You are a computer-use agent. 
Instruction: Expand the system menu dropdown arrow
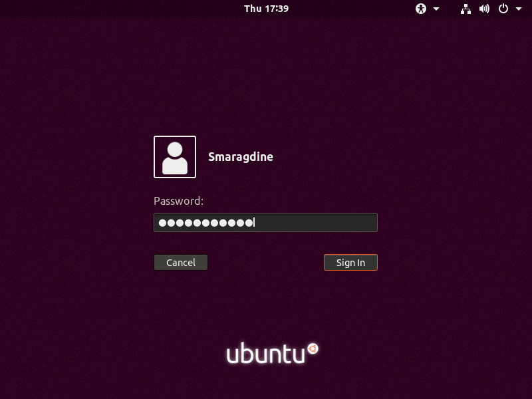pyautogui.click(x=519, y=9)
